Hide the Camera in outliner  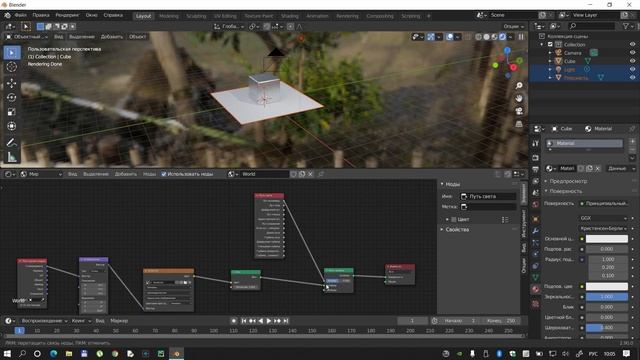click(632, 53)
